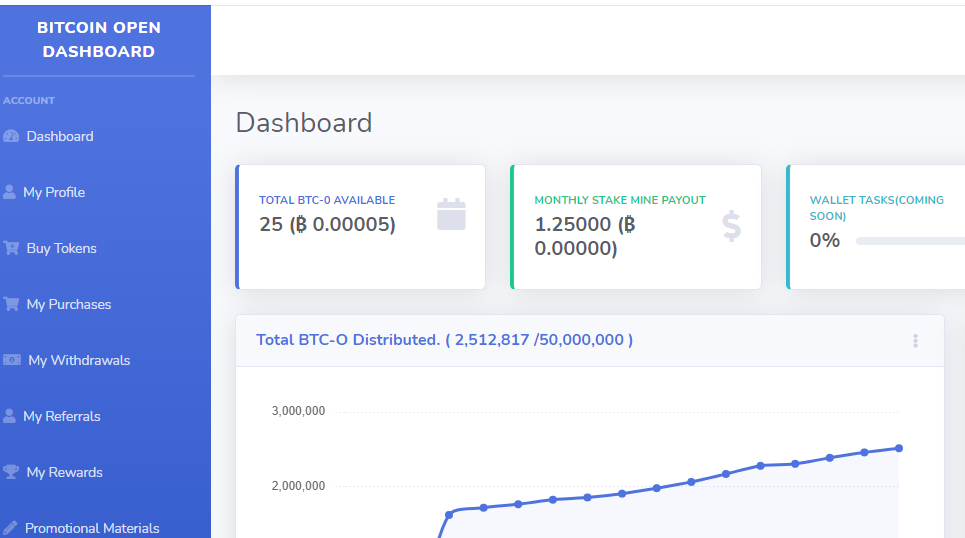Go to My Profile page

pos(54,192)
